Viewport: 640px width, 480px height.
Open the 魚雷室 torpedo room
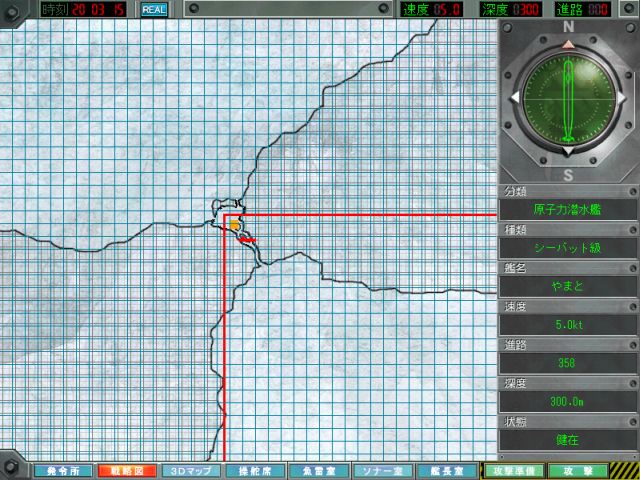click(318, 470)
